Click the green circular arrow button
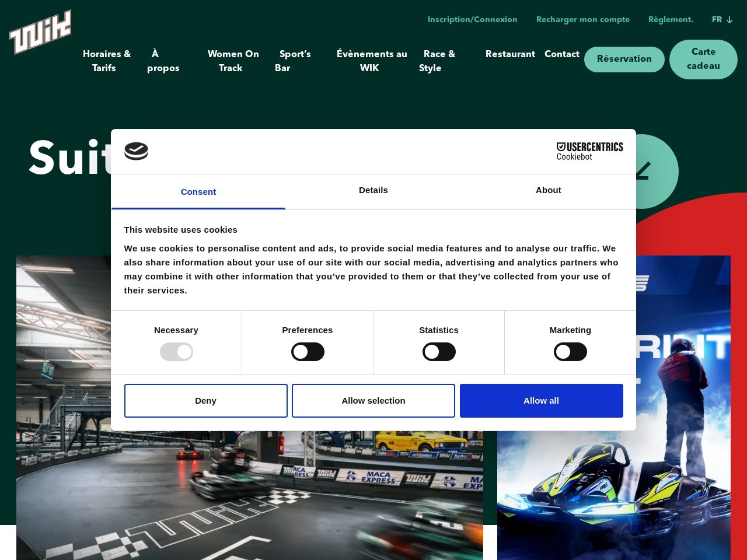Viewport: 747px width, 560px height. coord(657,171)
